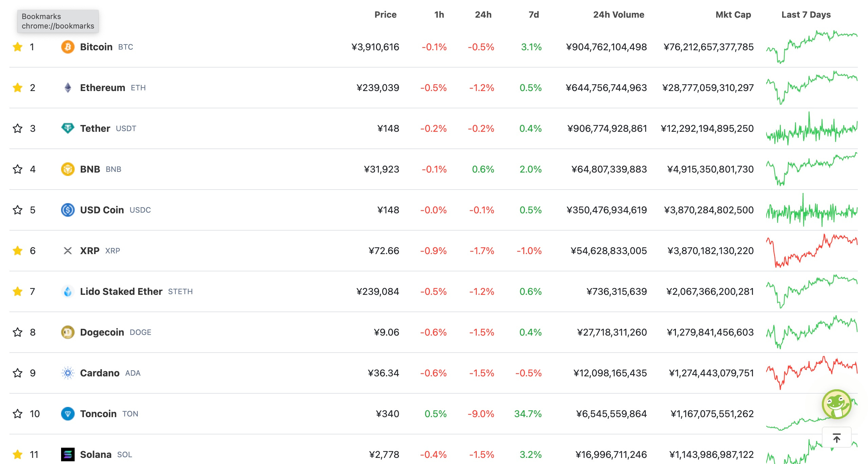
Task: Click BNB 24h change 0.6%
Action: point(483,169)
